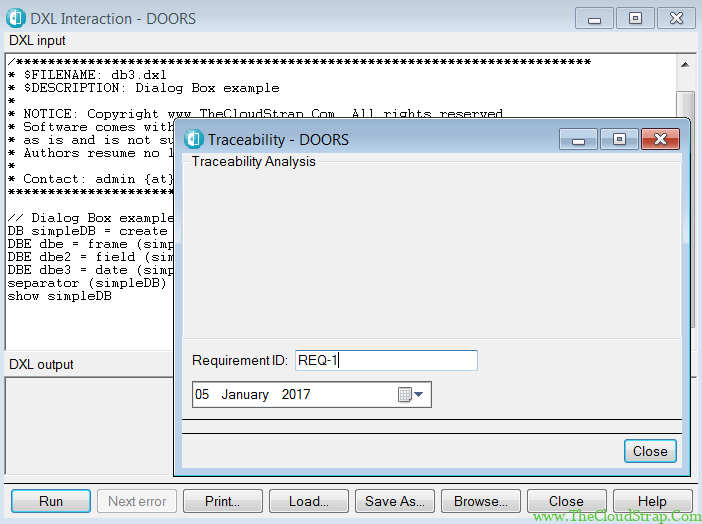Click the DXL Interaction DOORS title icon

click(x=16, y=18)
